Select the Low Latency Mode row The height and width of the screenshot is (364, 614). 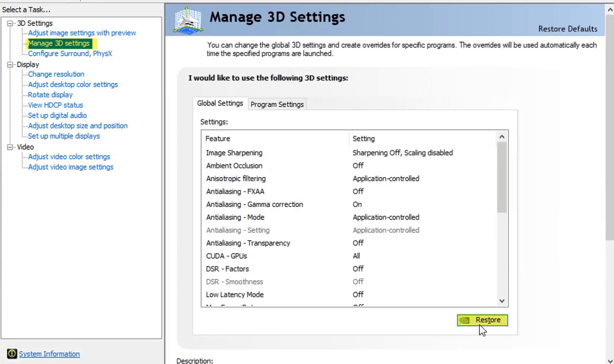[349, 294]
